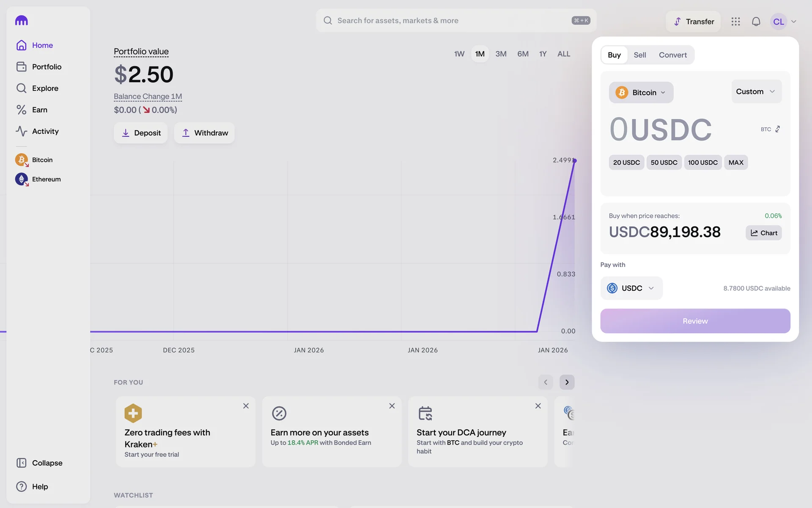Dismiss the DCA journey card
This screenshot has height=508, width=812.
point(538,406)
